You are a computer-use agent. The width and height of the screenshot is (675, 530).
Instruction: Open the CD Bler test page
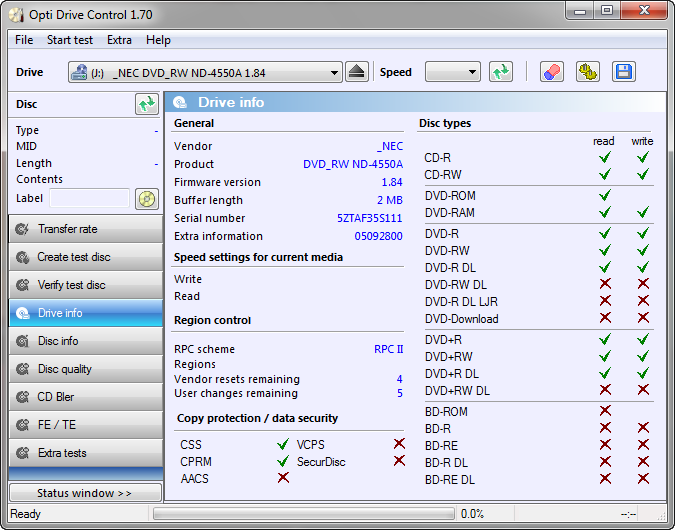tap(86, 397)
